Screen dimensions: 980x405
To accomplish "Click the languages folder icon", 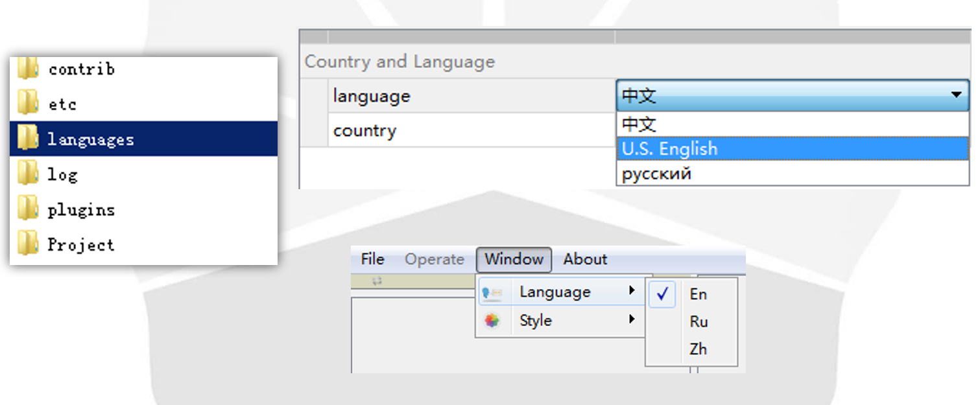I will [28, 139].
